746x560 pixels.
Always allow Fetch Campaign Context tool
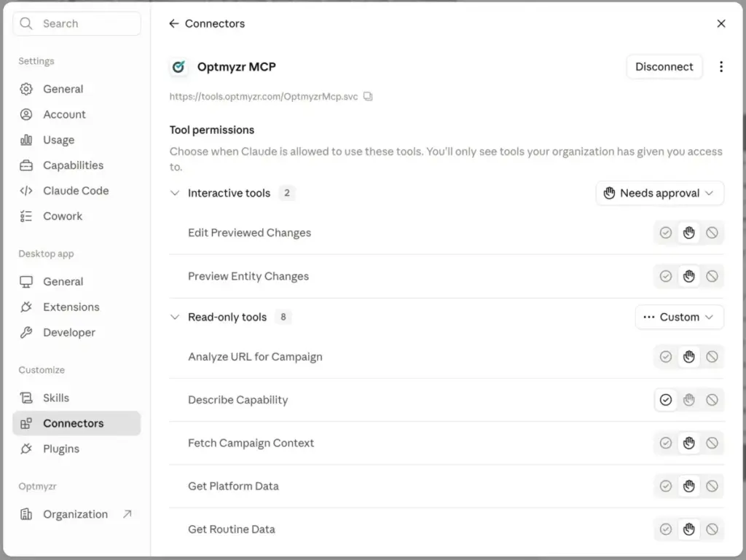click(x=666, y=443)
